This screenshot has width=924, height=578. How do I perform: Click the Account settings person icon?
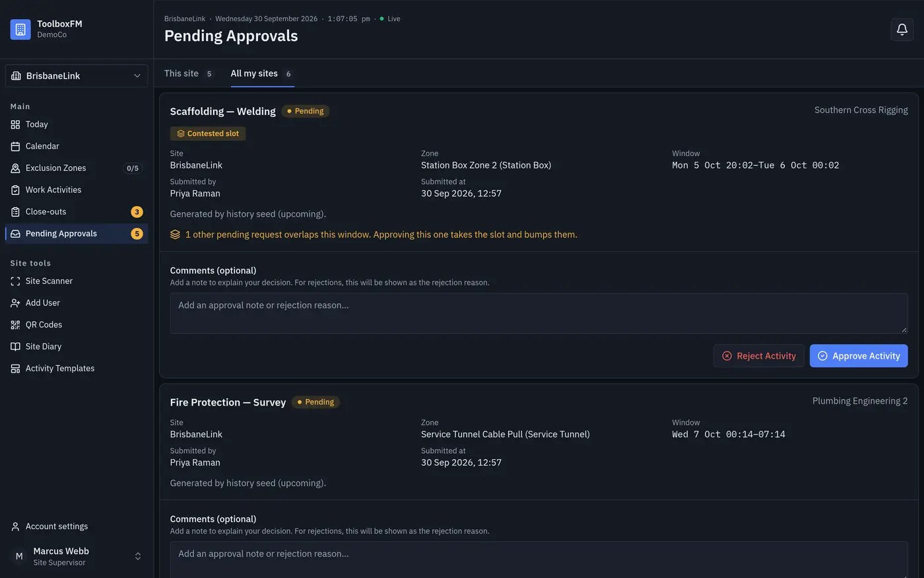15,526
